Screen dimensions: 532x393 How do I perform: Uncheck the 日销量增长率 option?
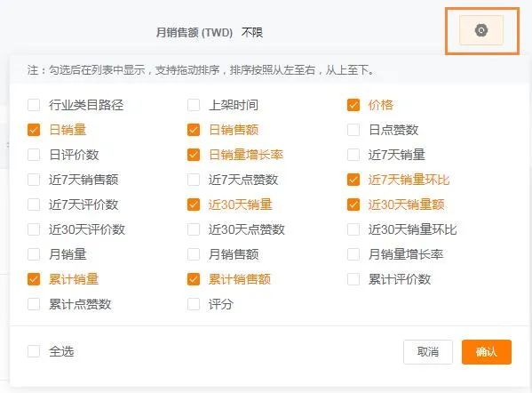(194, 155)
